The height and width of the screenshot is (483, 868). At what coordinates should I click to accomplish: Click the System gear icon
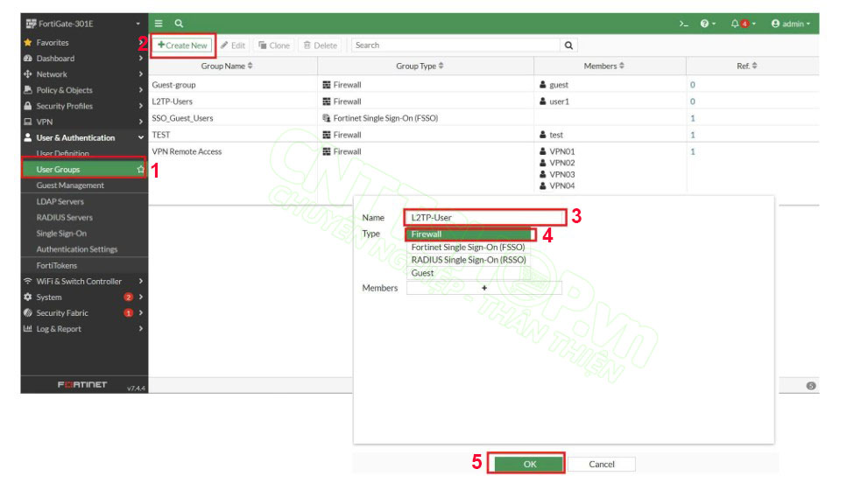coord(28,297)
